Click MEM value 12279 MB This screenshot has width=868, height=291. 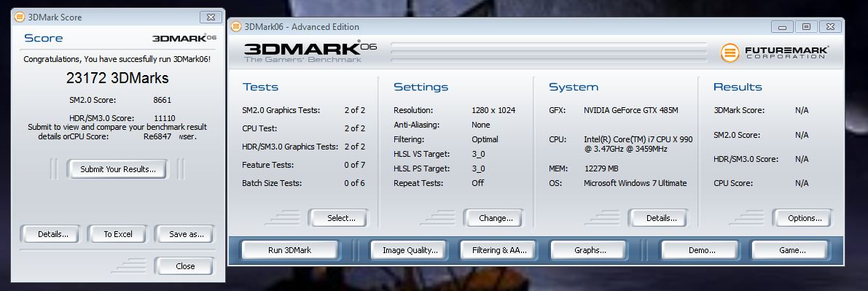tap(601, 168)
